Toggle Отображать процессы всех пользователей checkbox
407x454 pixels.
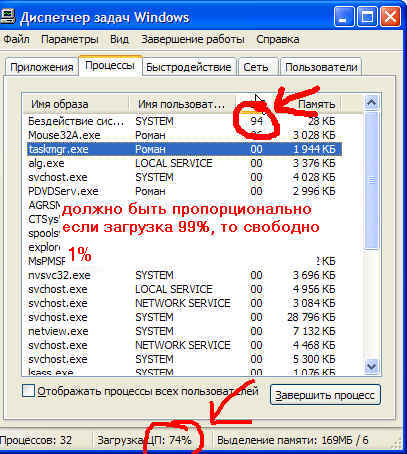(x=29, y=391)
